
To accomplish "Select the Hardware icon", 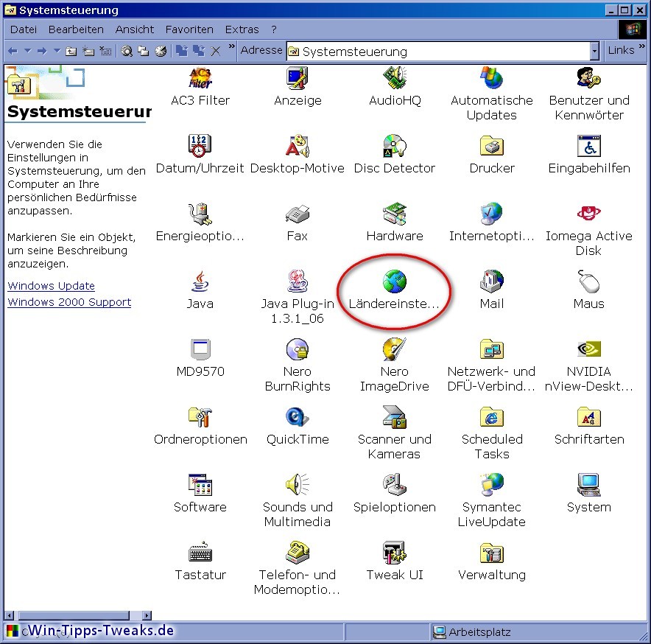I will click(x=395, y=214).
